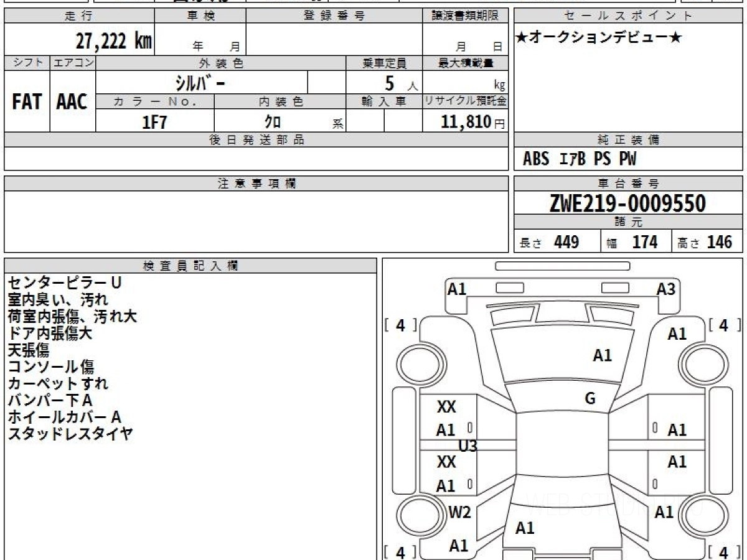Click the W2 mark on the diagram

coord(460,512)
